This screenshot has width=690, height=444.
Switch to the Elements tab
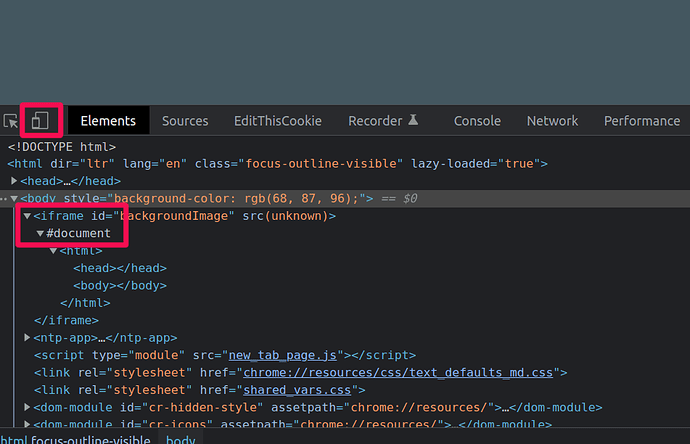(108, 121)
